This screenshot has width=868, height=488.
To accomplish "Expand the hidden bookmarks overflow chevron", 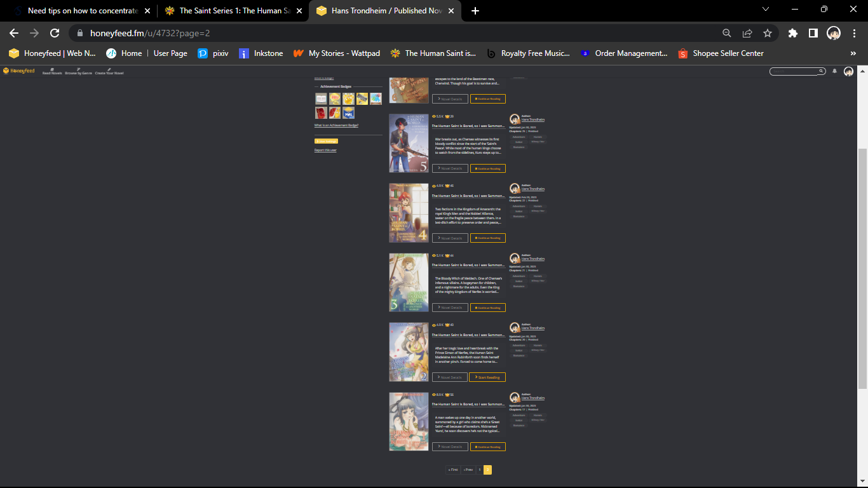I will click(x=853, y=53).
